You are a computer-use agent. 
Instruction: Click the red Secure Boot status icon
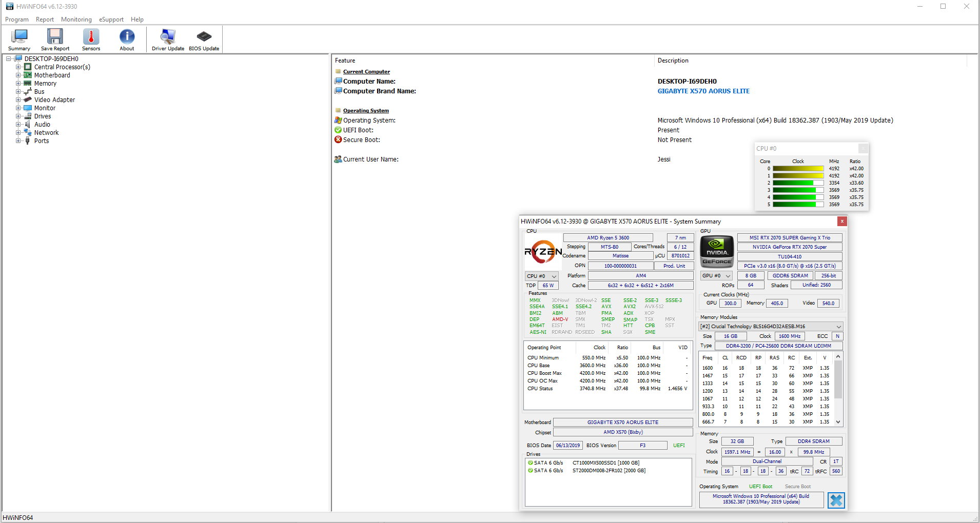(x=338, y=139)
